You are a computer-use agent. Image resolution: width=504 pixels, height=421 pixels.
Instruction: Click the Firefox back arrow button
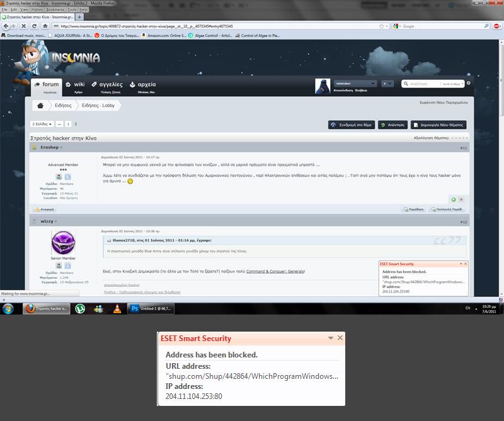tap(6, 26)
